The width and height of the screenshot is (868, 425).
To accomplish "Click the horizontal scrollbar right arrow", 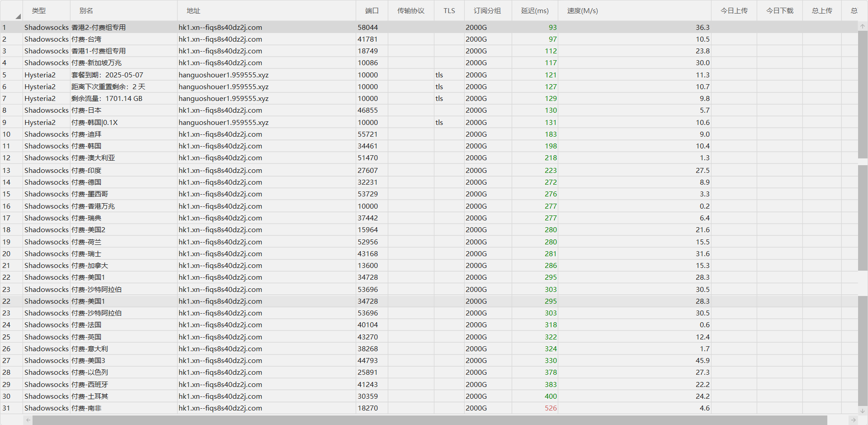I will pos(853,420).
